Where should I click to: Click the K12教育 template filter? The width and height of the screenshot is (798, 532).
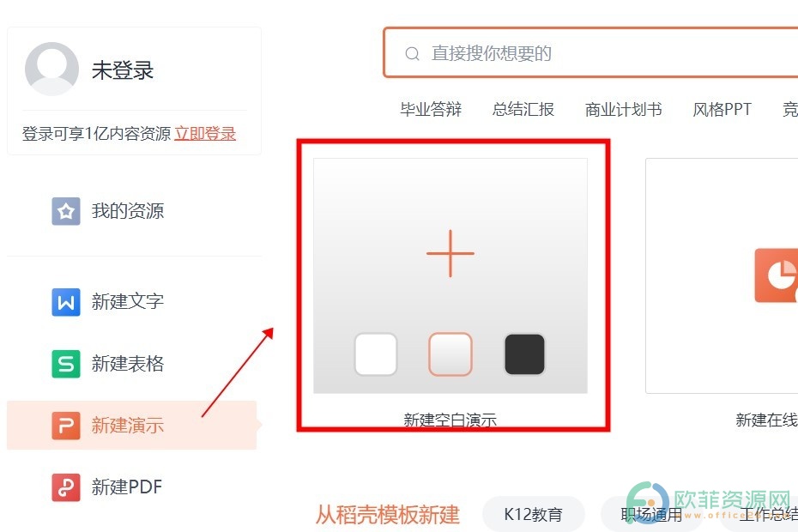(x=534, y=514)
